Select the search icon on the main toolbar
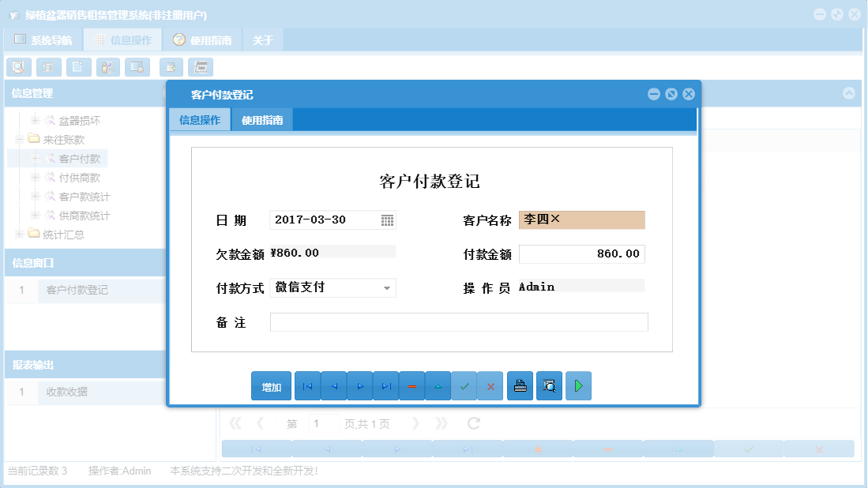This screenshot has width=868, height=488. 19,67
